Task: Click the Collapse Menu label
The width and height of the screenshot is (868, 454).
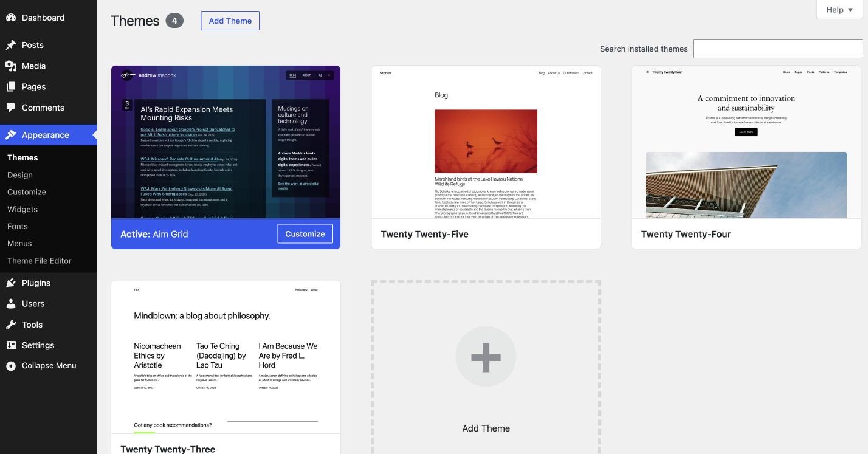Action: pos(49,366)
